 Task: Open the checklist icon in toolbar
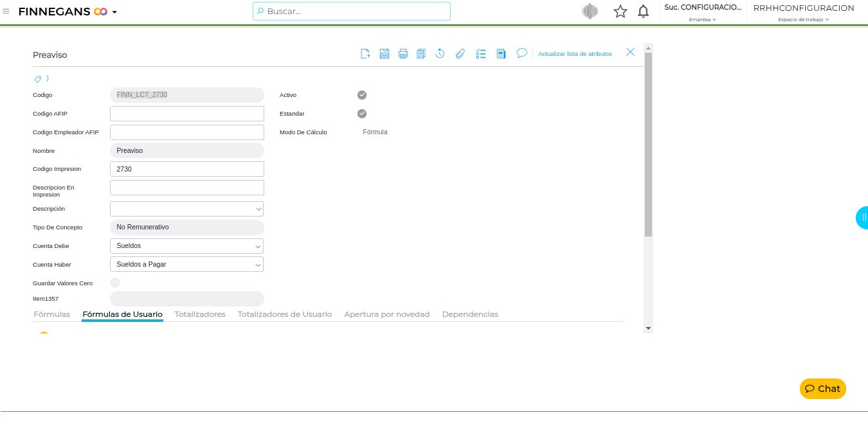point(481,54)
